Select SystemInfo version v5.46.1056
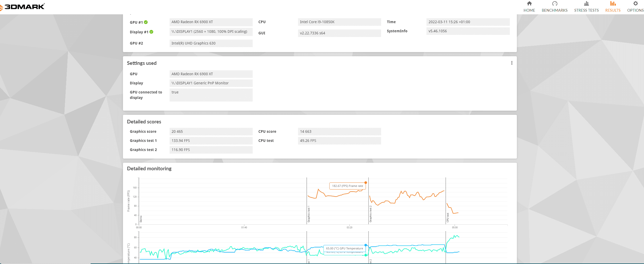This screenshot has width=644, height=264. (x=468, y=31)
